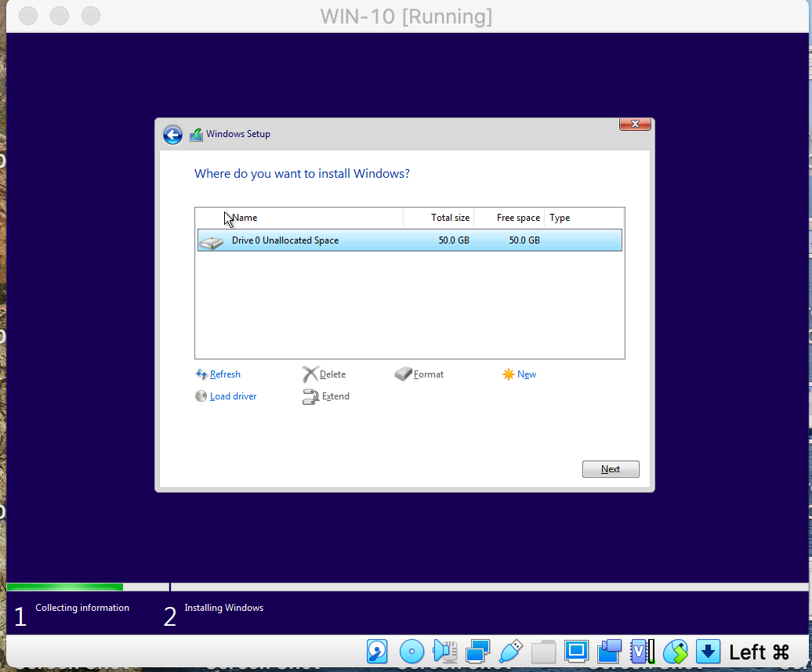Click the Left ⌘ host key label
Screen dimensions: 812x672
point(759,652)
